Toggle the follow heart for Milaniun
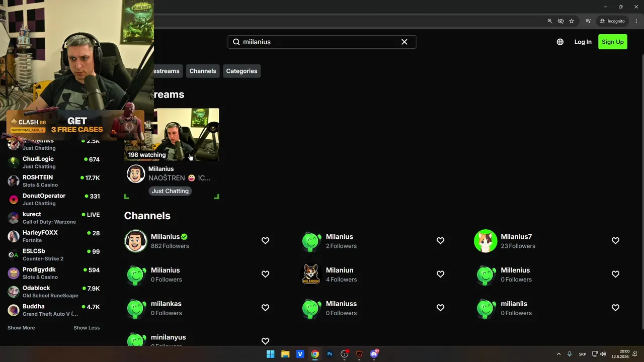 click(x=440, y=274)
